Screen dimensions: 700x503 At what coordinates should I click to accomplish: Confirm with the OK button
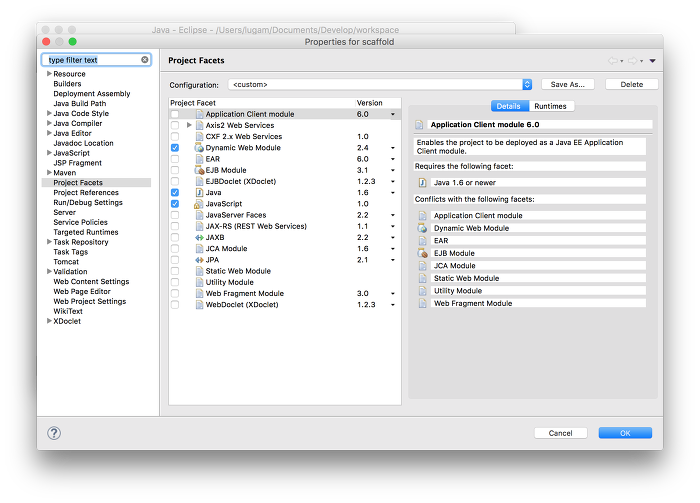(x=625, y=433)
